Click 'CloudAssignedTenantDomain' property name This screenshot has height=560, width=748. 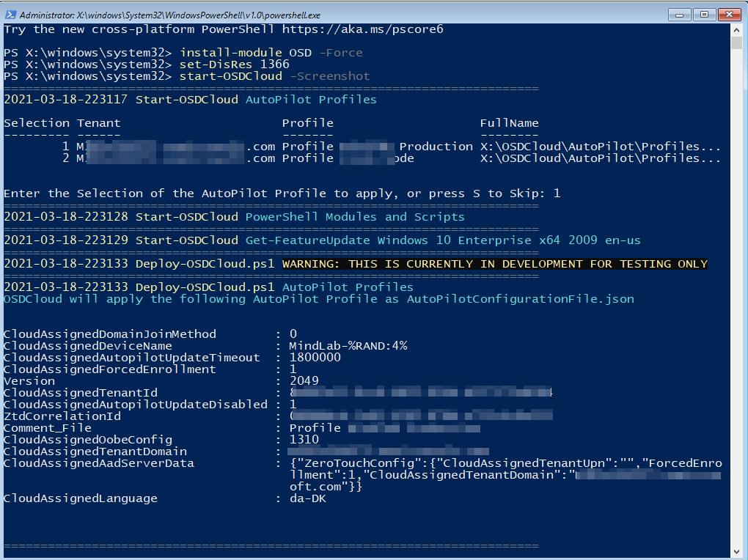(x=95, y=452)
